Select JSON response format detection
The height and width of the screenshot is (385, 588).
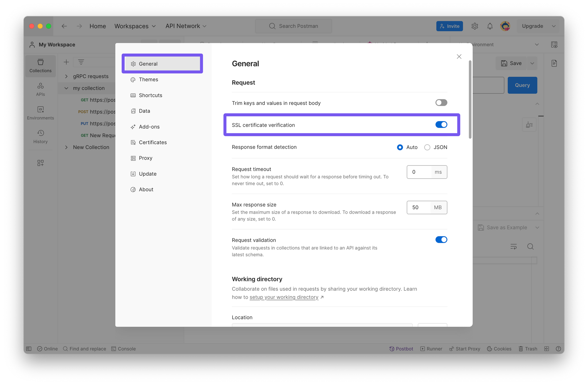(427, 147)
